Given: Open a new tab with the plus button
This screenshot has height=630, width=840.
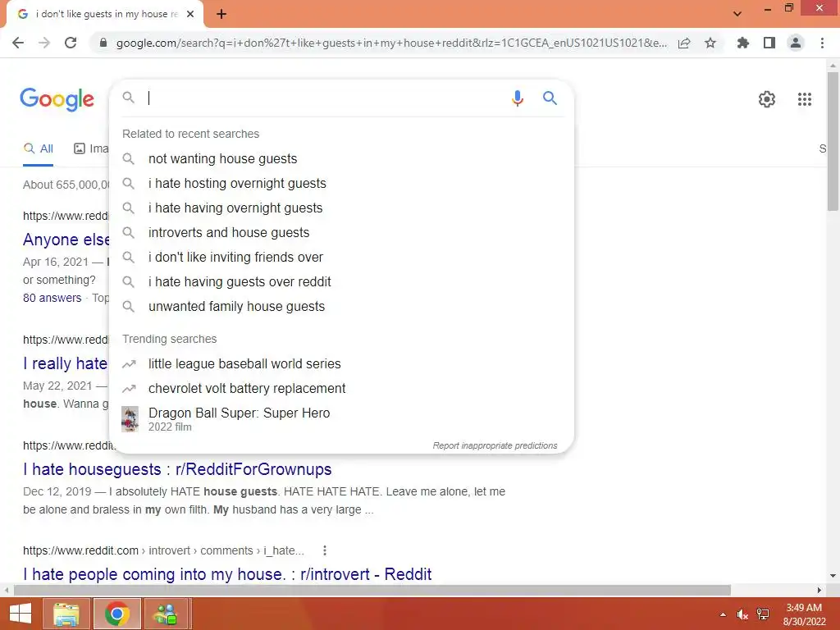Looking at the screenshot, I should coord(221,15).
